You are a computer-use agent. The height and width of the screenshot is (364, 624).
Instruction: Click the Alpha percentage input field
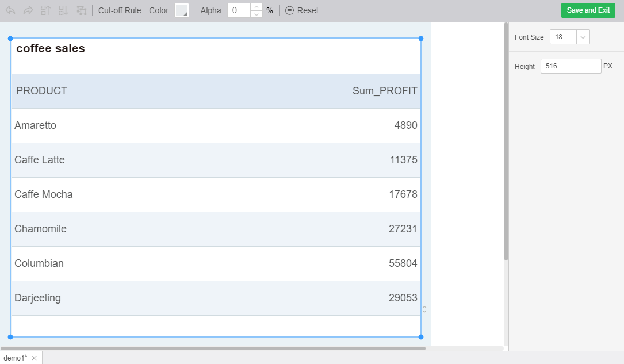(x=239, y=10)
